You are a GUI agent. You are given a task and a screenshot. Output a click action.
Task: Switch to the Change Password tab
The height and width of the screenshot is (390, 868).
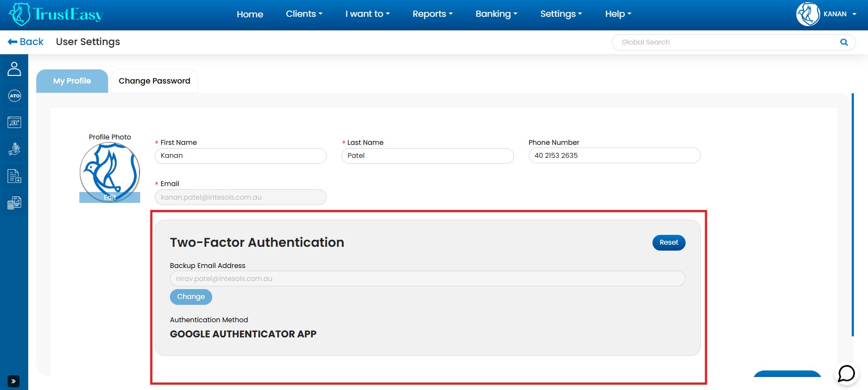pyautogui.click(x=154, y=81)
